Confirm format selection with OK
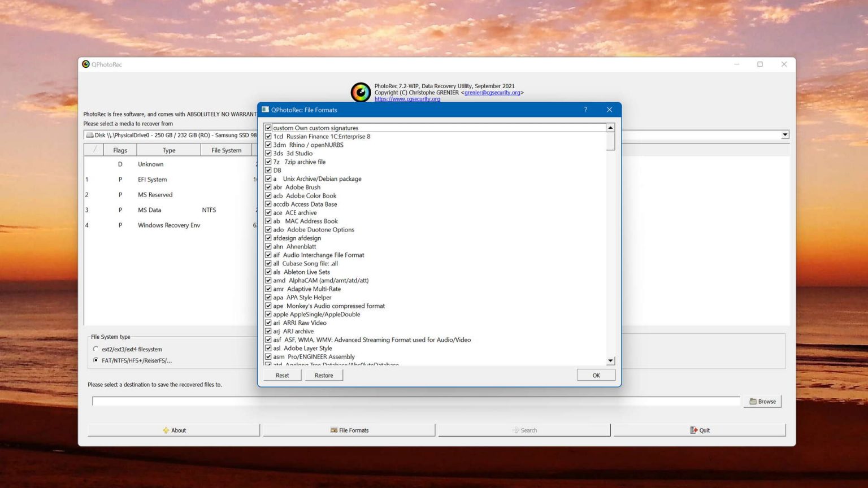The height and width of the screenshot is (488, 868). click(x=595, y=375)
